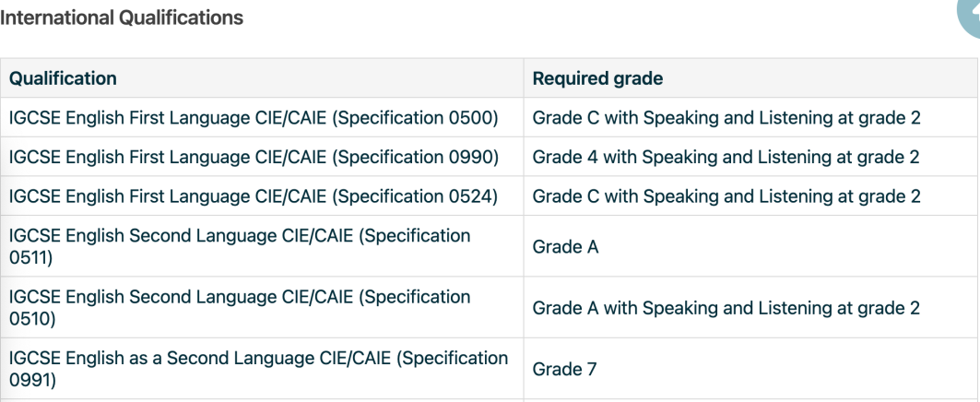
Task: Select the Specification 0500 qualification cell
Action: [262, 117]
